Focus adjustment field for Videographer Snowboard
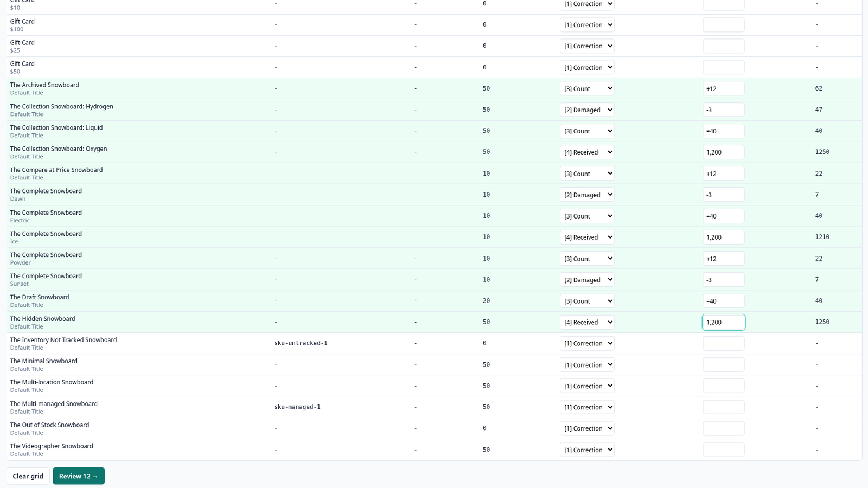The height and width of the screenshot is (488, 868). [724, 450]
